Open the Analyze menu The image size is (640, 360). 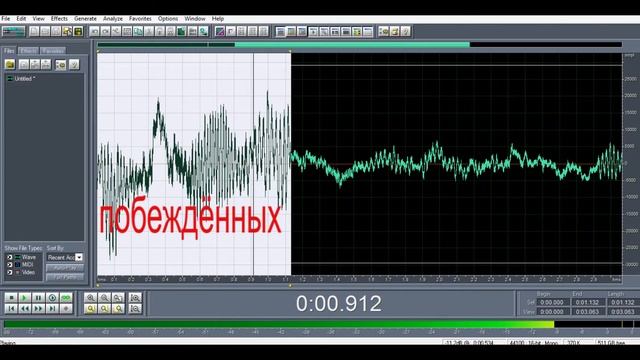point(113,18)
